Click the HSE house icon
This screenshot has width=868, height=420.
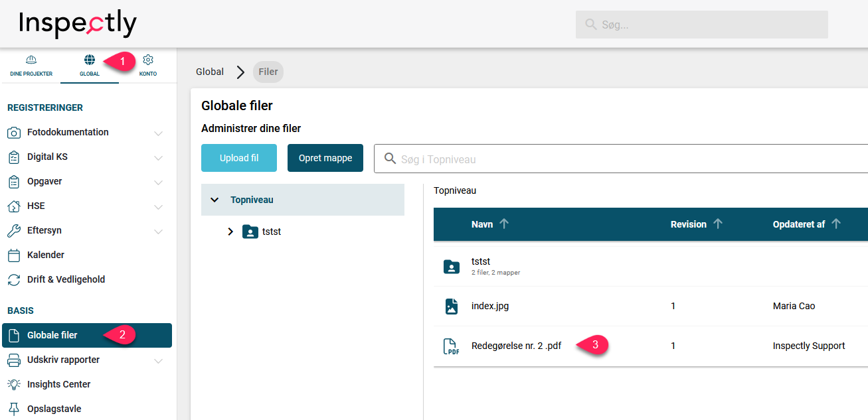click(x=14, y=206)
